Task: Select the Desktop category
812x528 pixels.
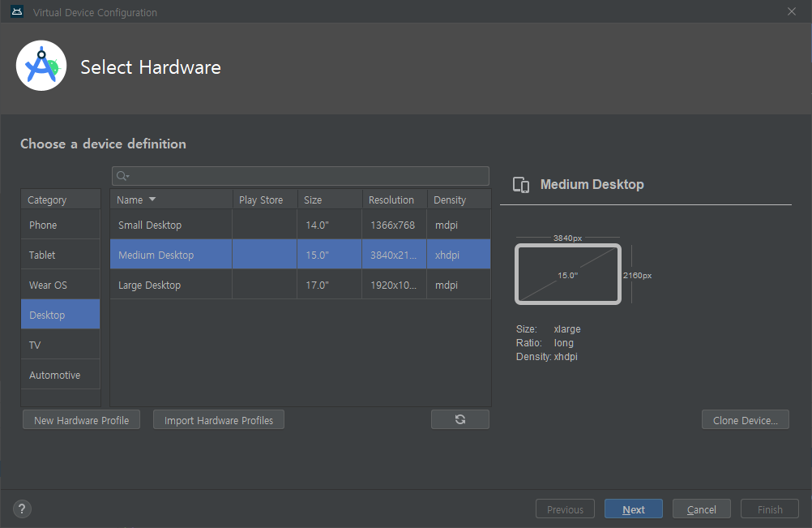Action: point(61,315)
